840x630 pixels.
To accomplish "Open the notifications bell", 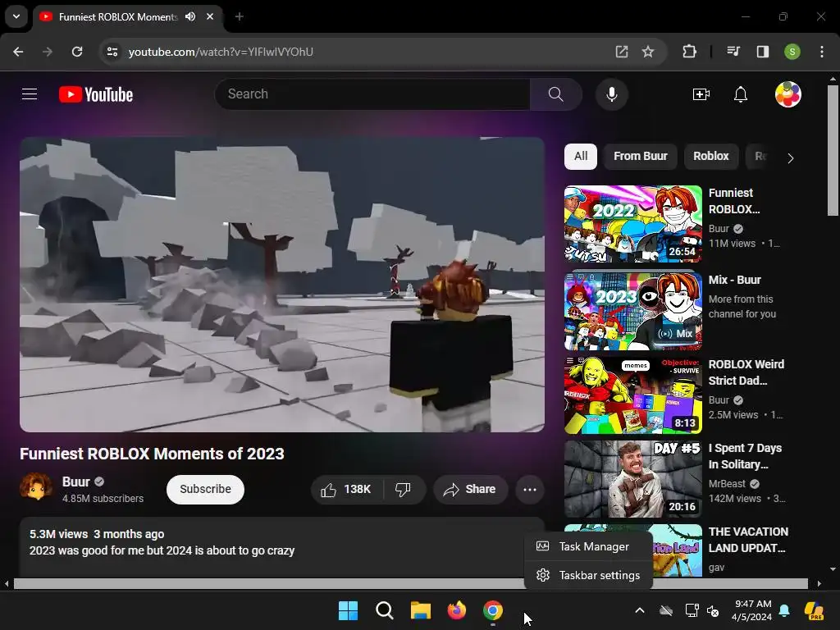I will click(x=741, y=94).
